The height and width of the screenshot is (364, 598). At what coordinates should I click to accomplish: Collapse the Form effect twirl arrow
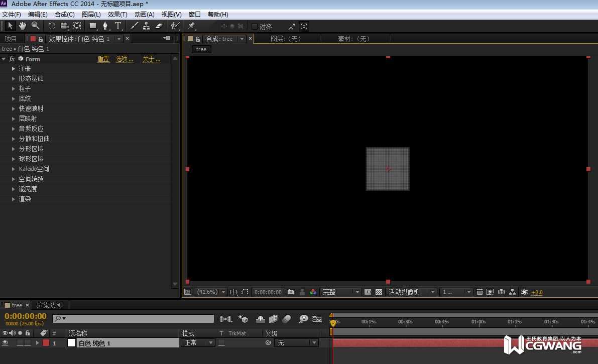tap(4, 59)
